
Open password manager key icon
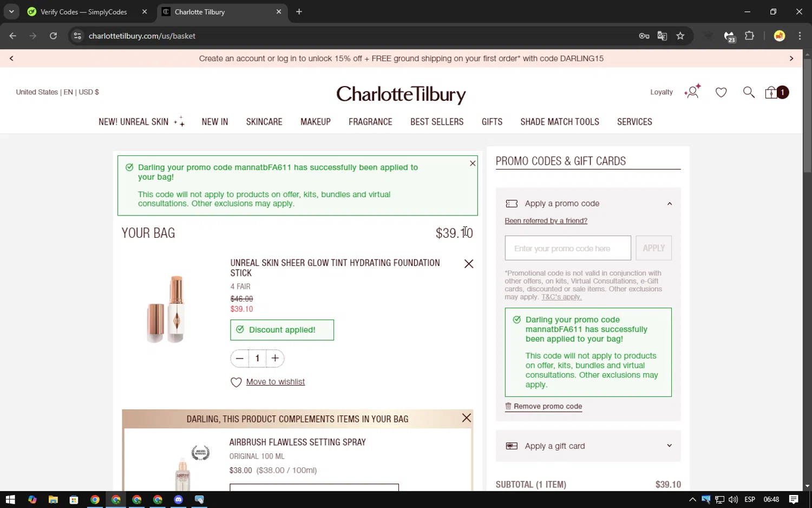pyautogui.click(x=644, y=36)
